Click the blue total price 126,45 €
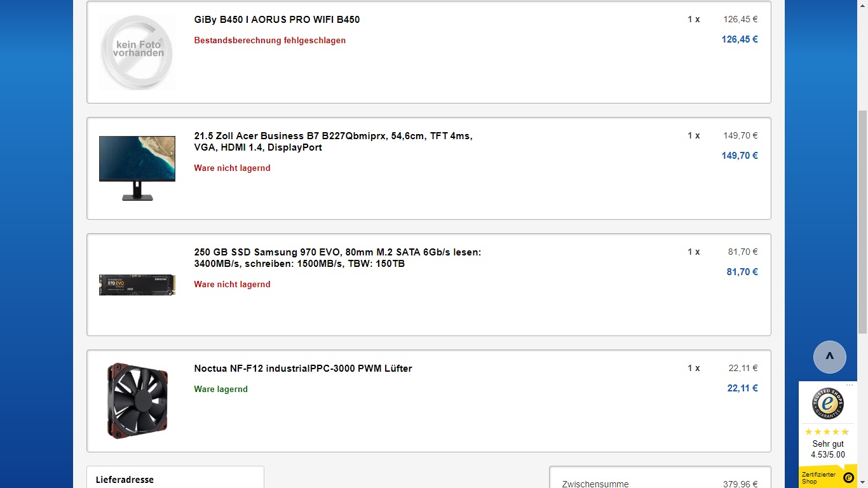Viewport: 868px width, 488px height. pos(740,39)
